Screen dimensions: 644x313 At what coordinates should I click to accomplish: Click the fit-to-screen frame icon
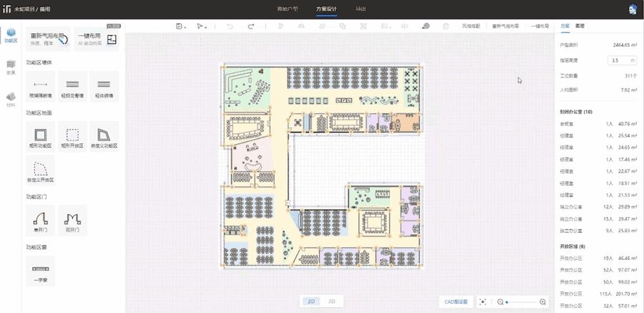483,302
